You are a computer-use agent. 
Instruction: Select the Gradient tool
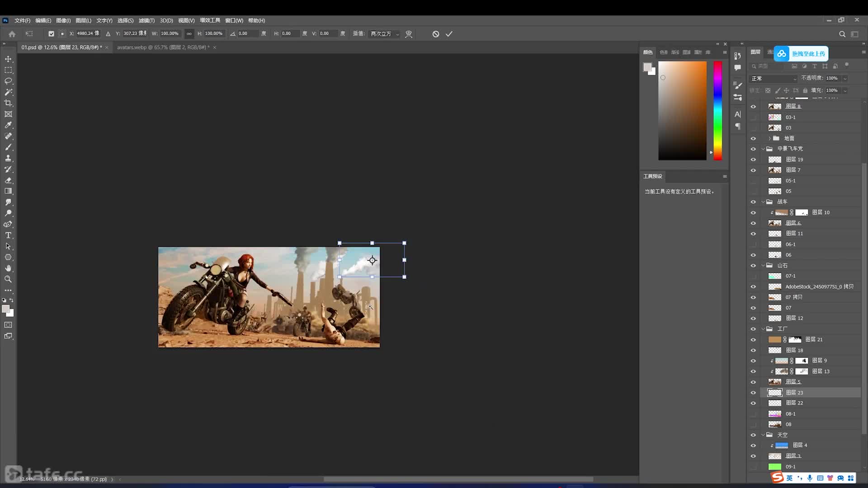click(8, 191)
